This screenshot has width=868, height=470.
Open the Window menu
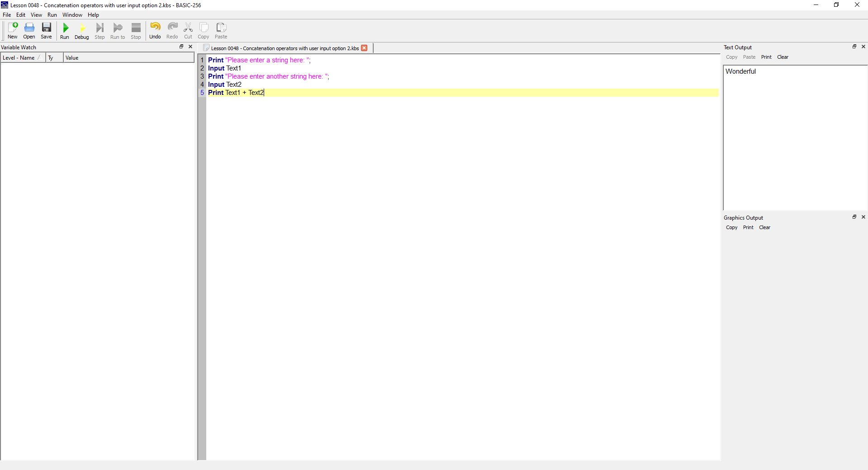[x=72, y=15]
